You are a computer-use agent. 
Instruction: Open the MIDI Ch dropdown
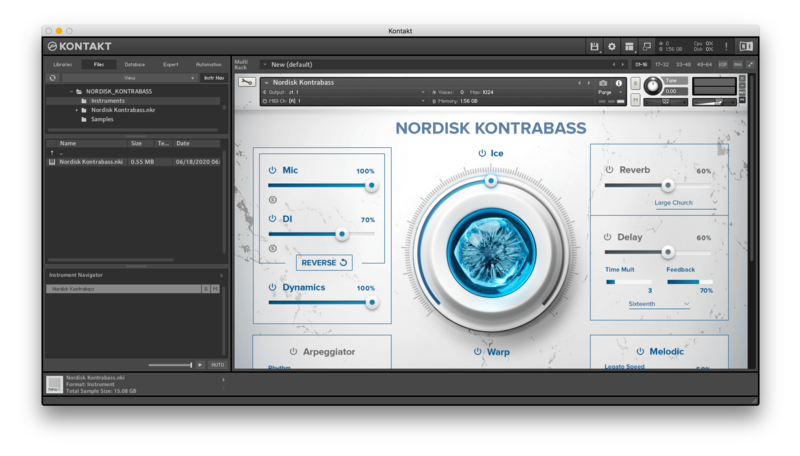tap(344, 102)
